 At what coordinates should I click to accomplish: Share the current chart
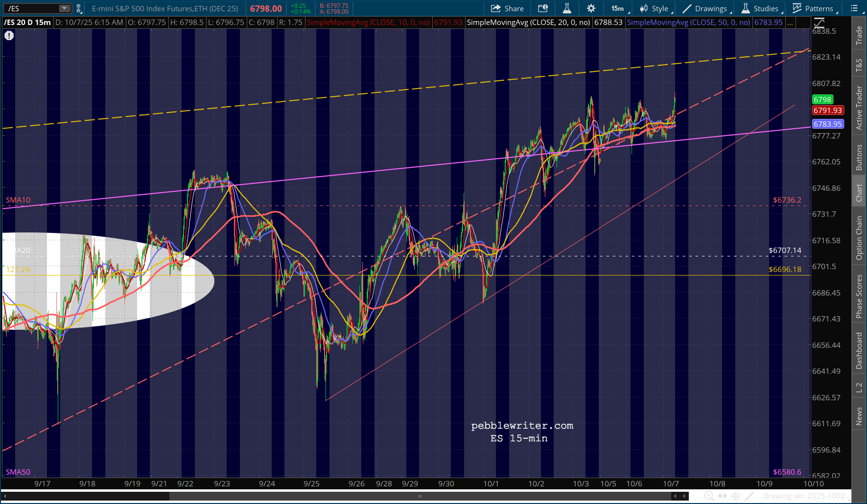[507, 8]
